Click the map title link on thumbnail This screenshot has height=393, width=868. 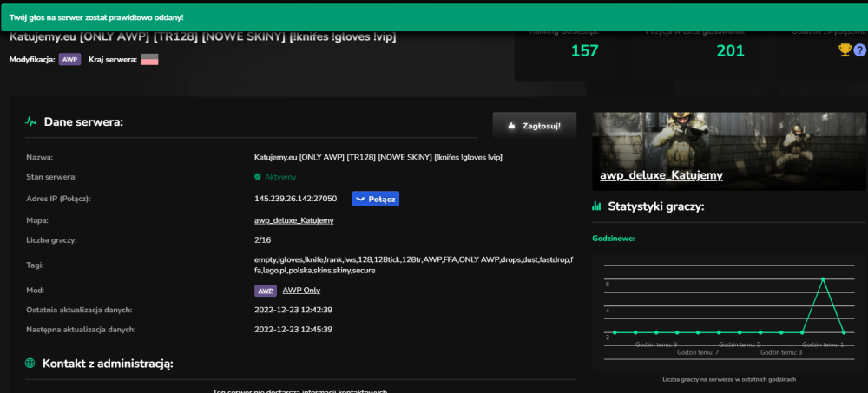[661, 175]
